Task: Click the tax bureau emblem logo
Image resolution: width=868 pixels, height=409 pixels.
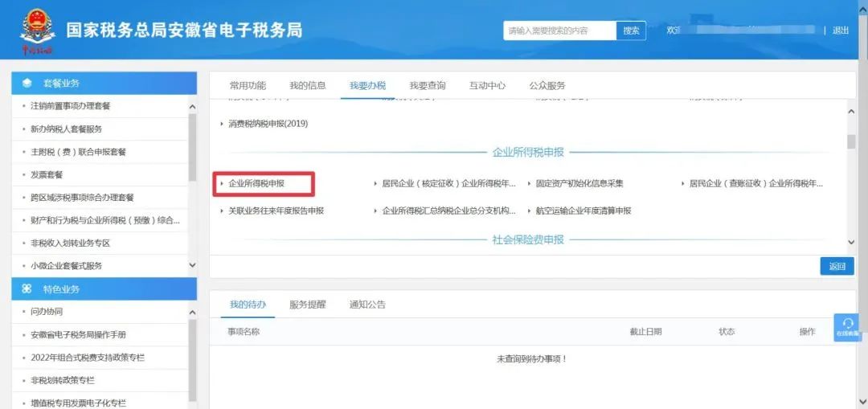Action: pyautogui.click(x=37, y=31)
